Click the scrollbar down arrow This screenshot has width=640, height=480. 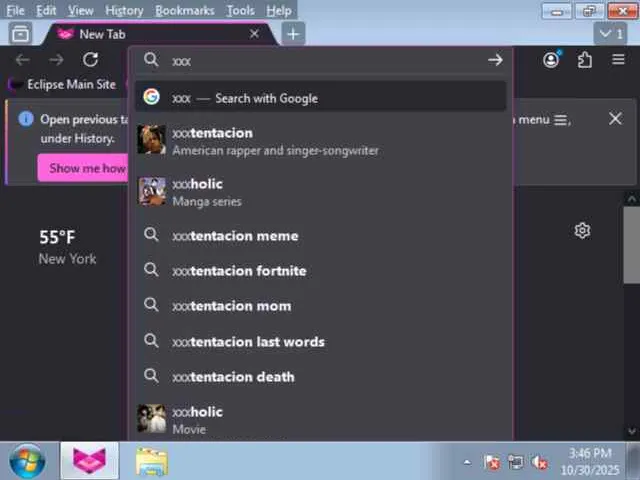pos(631,431)
